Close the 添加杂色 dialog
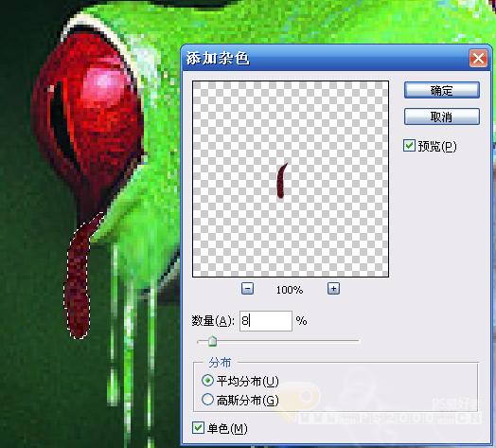The image size is (496, 448). pos(478,59)
